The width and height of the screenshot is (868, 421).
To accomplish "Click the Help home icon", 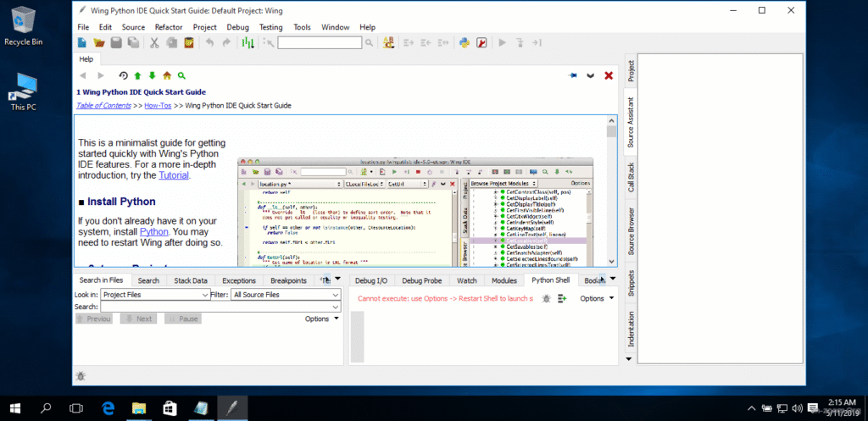I will tap(167, 75).
